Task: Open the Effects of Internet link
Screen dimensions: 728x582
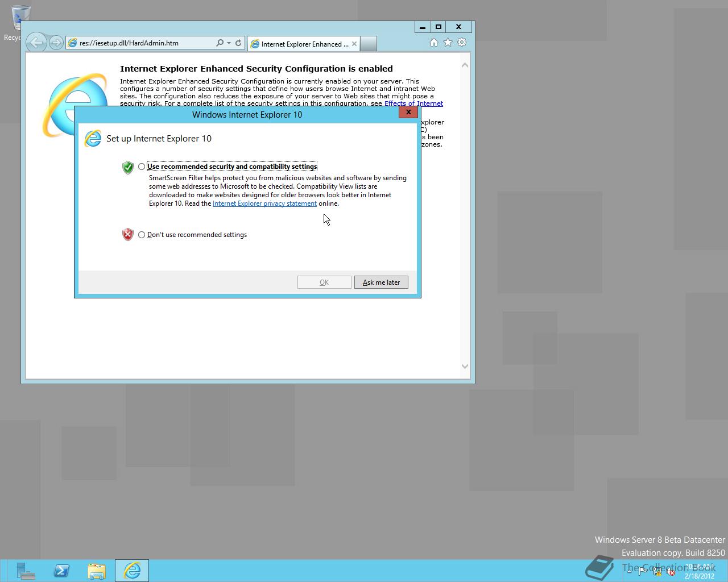Action: click(x=413, y=103)
